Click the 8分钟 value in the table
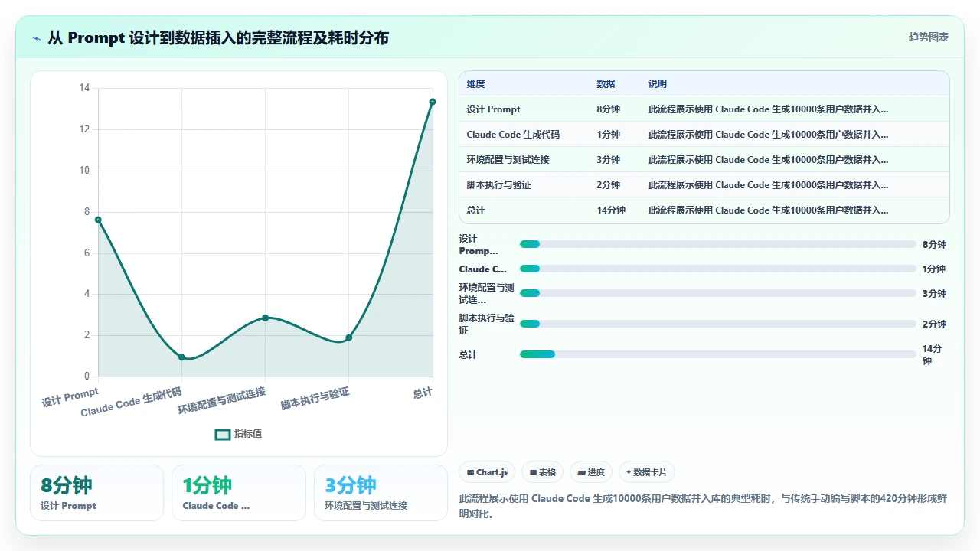The height and width of the screenshot is (551, 980). tap(609, 109)
